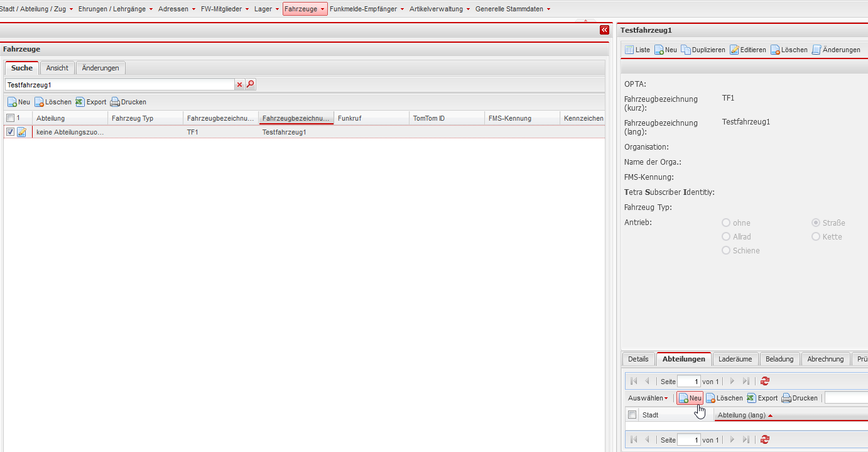Uncheck the TF1 row checkbox
868x452 pixels.
point(10,132)
